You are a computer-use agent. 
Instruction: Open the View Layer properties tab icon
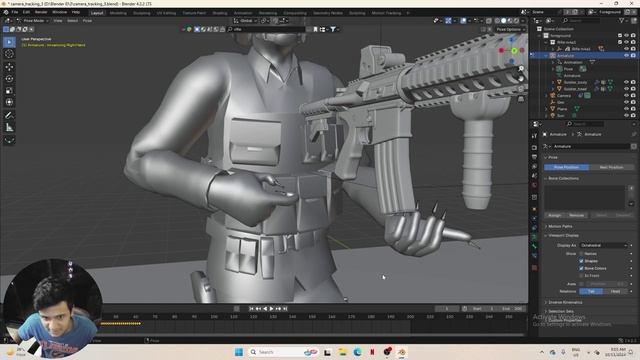pyautogui.click(x=534, y=167)
